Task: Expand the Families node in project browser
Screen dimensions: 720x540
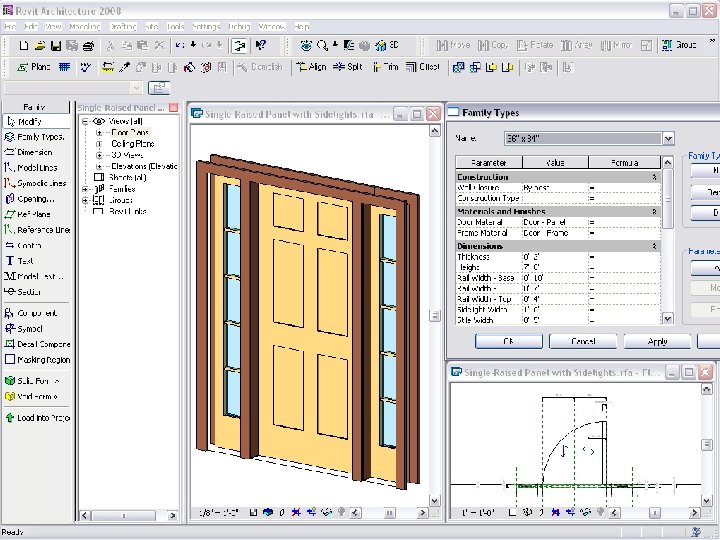Action: pos(86,188)
